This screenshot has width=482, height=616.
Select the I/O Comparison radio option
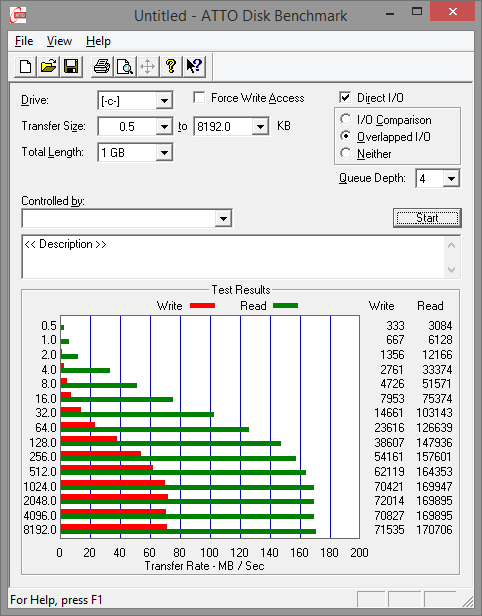coord(346,119)
